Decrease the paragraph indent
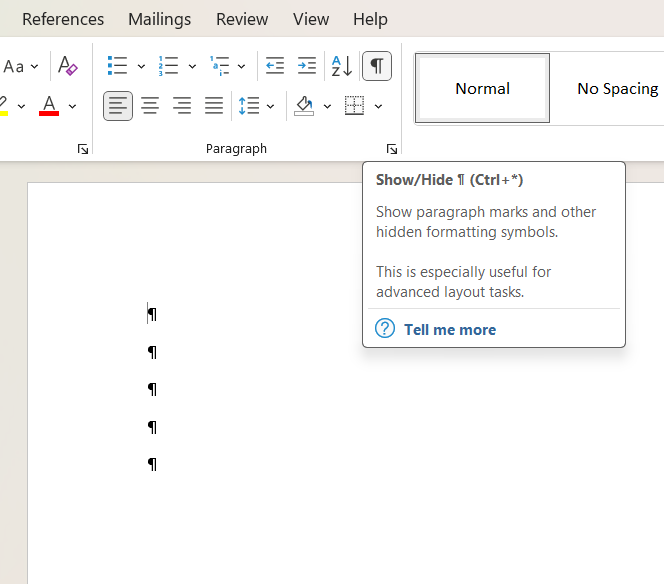664x584 pixels. 274,66
